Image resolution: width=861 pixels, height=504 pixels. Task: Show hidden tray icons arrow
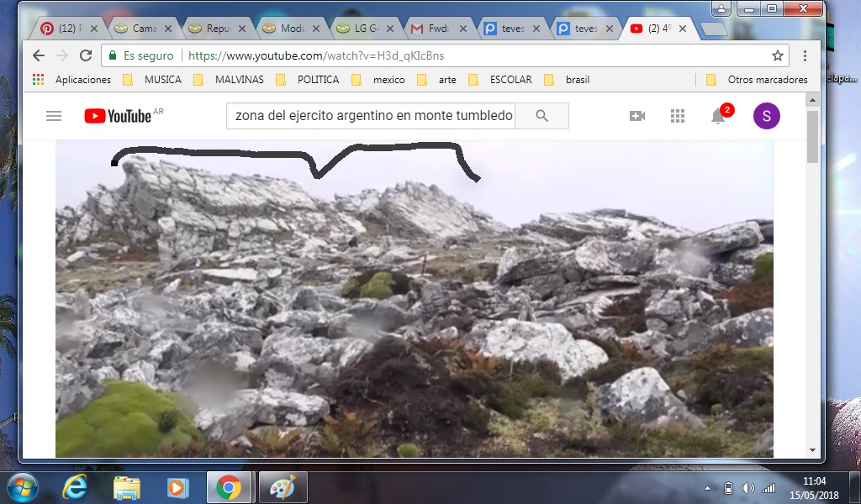point(707,488)
